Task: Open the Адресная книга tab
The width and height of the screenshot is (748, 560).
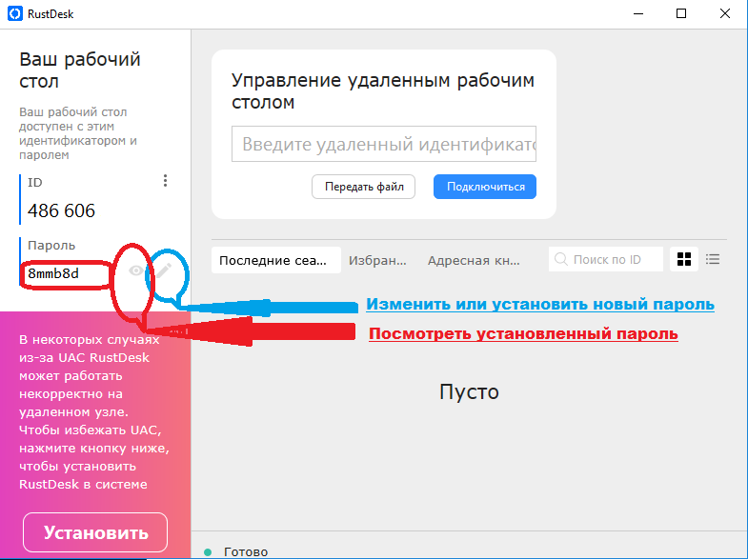Action: [x=474, y=260]
